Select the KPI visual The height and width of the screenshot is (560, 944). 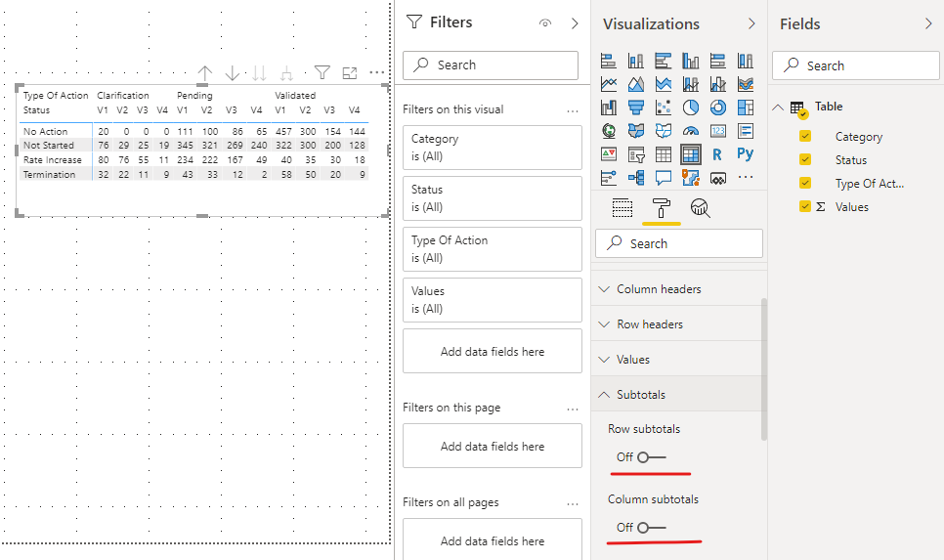609,154
